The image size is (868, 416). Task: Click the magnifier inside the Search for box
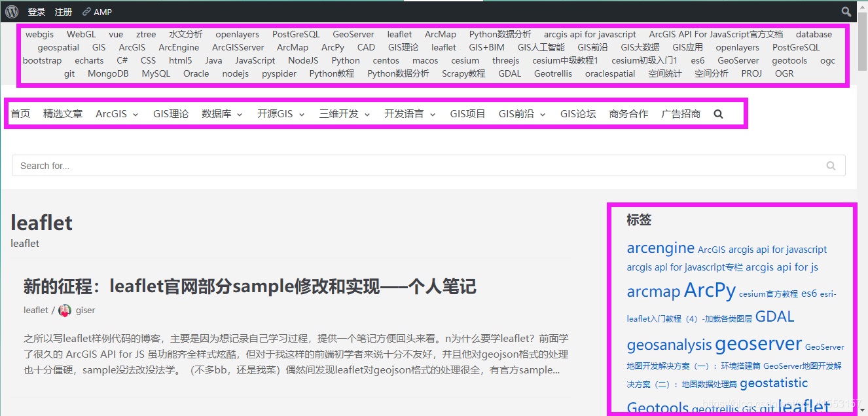(x=831, y=165)
